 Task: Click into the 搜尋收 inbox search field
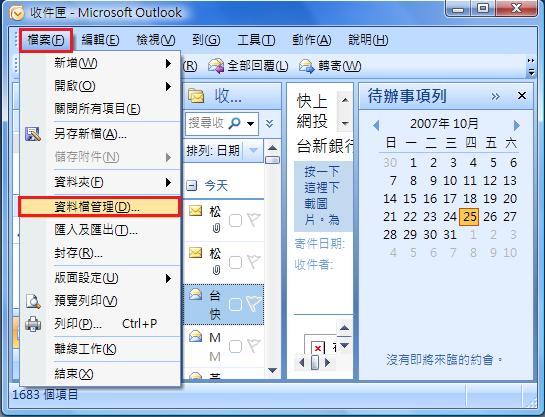point(207,123)
